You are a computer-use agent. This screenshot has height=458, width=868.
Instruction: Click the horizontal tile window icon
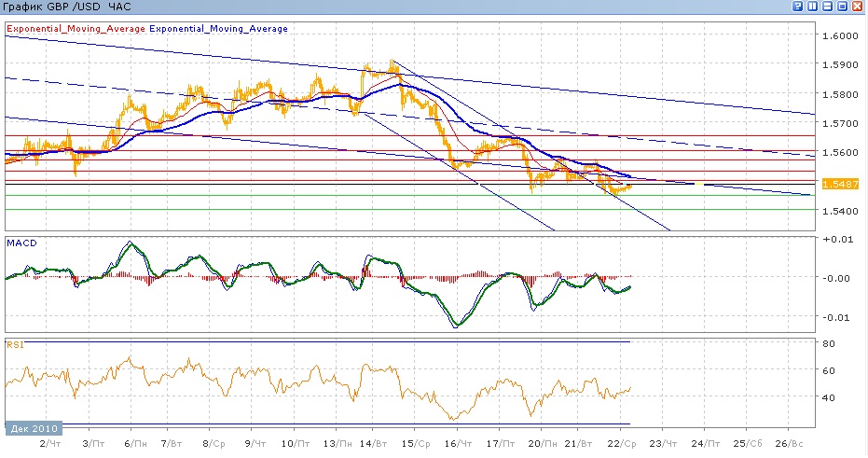pyautogui.click(x=828, y=7)
